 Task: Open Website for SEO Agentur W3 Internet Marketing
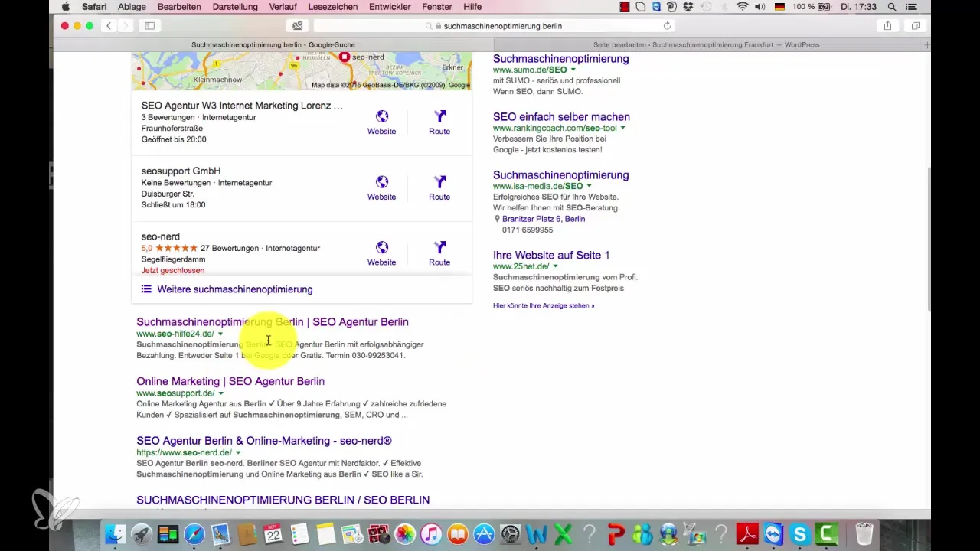381,122
